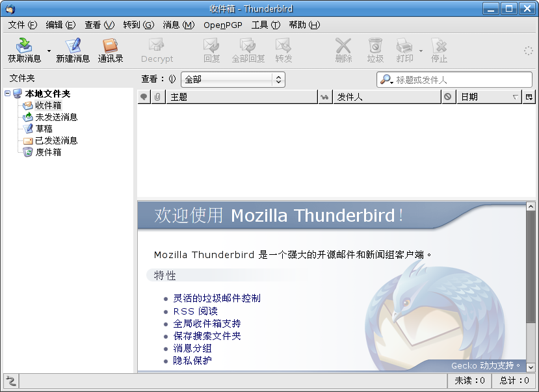539x392 pixels.
Task: Select the 收件箱 (Inbox) folder
Action: (48, 105)
